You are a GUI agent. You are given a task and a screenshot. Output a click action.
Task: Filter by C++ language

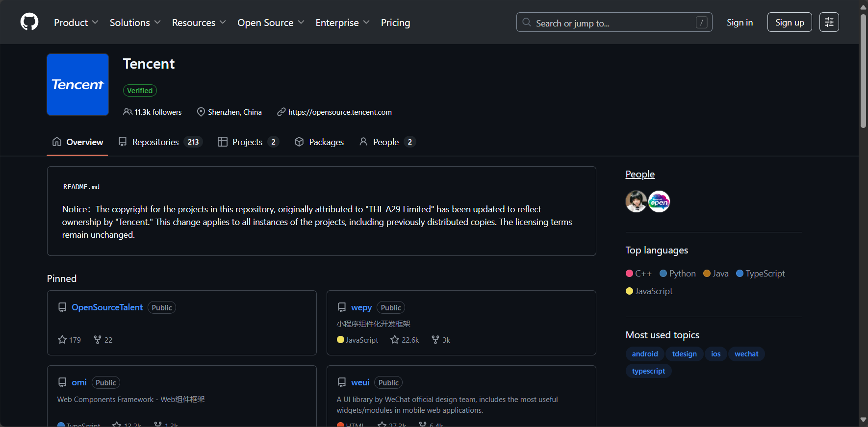[638, 274]
